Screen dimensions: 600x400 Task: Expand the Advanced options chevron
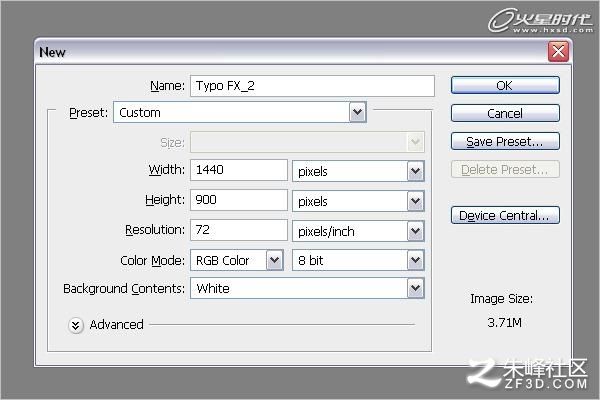(x=75, y=325)
